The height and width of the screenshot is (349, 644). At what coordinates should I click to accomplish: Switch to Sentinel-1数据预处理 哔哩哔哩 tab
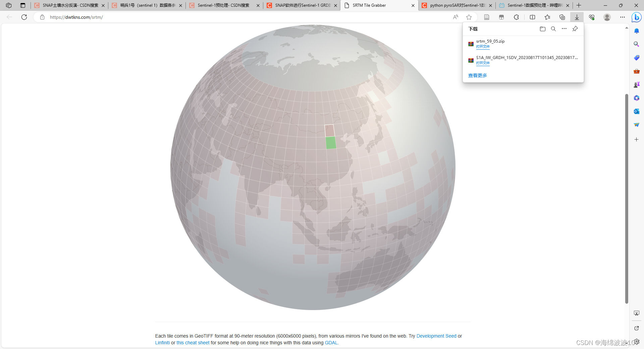pyautogui.click(x=534, y=5)
